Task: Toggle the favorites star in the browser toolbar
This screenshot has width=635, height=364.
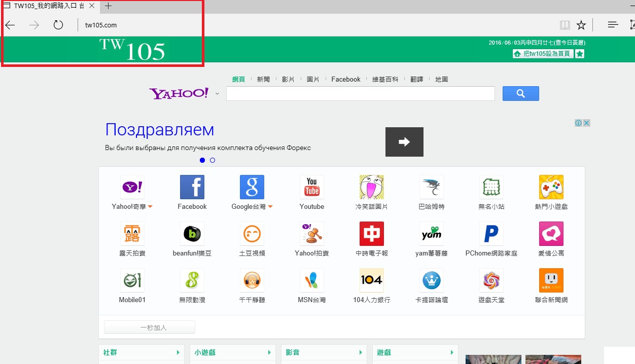Action: (581, 24)
